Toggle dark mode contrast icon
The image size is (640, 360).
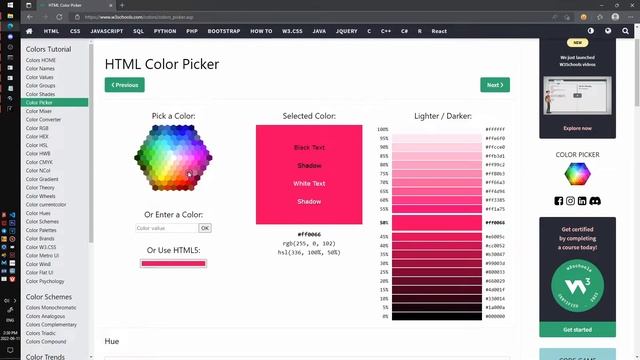point(591,31)
